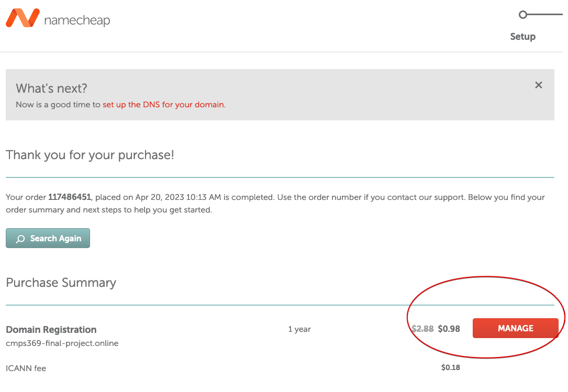Click the namecheap wordmark text
The image size is (568, 392).
(77, 20)
